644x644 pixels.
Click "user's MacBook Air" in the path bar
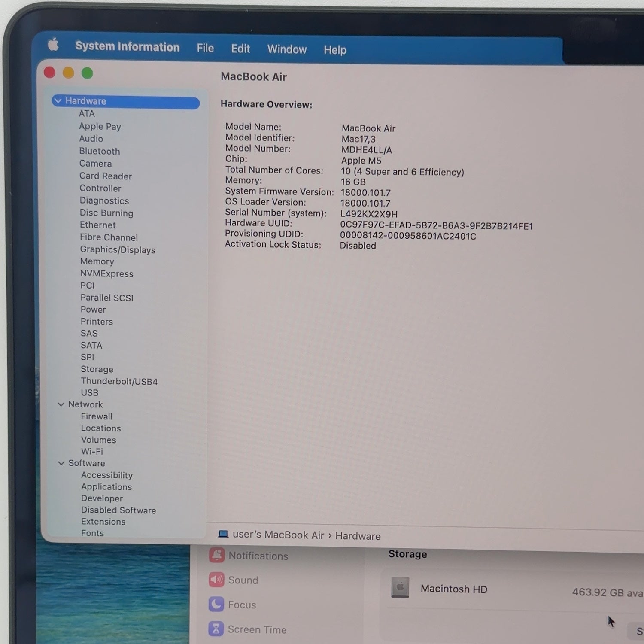278,535
